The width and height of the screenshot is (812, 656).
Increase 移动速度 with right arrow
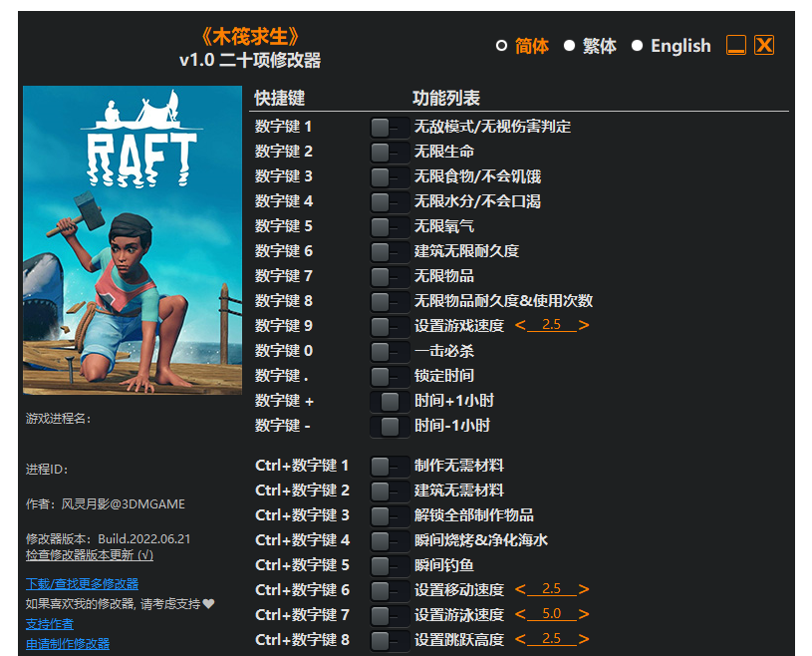click(x=584, y=589)
